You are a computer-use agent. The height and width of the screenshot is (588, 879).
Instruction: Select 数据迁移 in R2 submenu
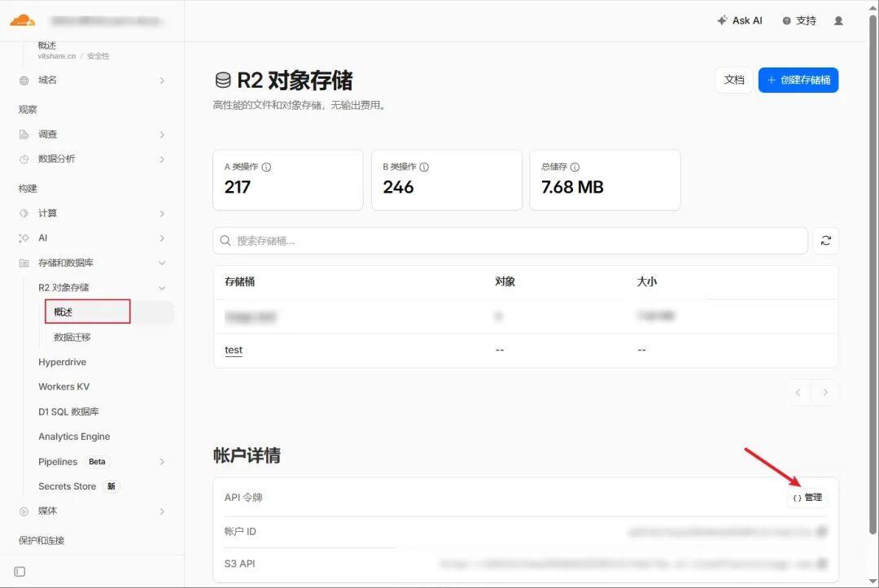click(72, 338)
